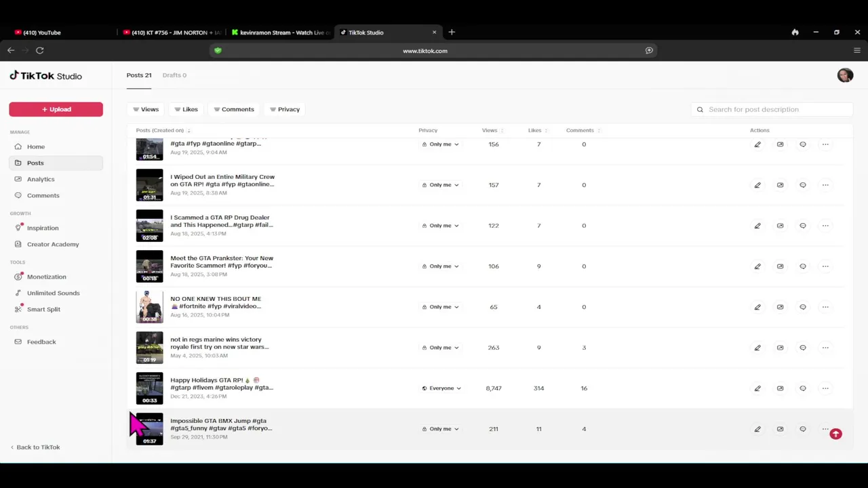Open more options for I Scammed a GTA RP Drug Dealer

click(x=825, y=226)
